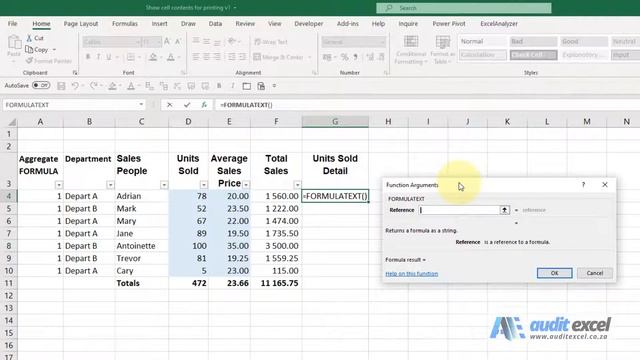Select column H header
640x360 pixels.
point(388,122)
